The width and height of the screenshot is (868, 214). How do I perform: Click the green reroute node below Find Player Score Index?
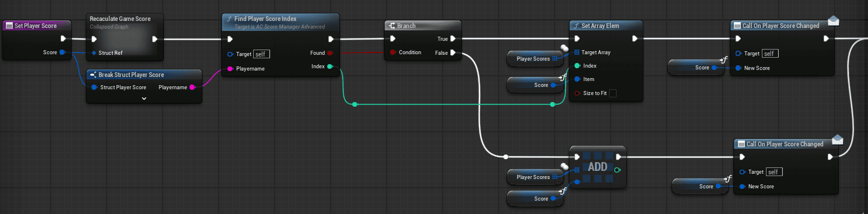354,104
